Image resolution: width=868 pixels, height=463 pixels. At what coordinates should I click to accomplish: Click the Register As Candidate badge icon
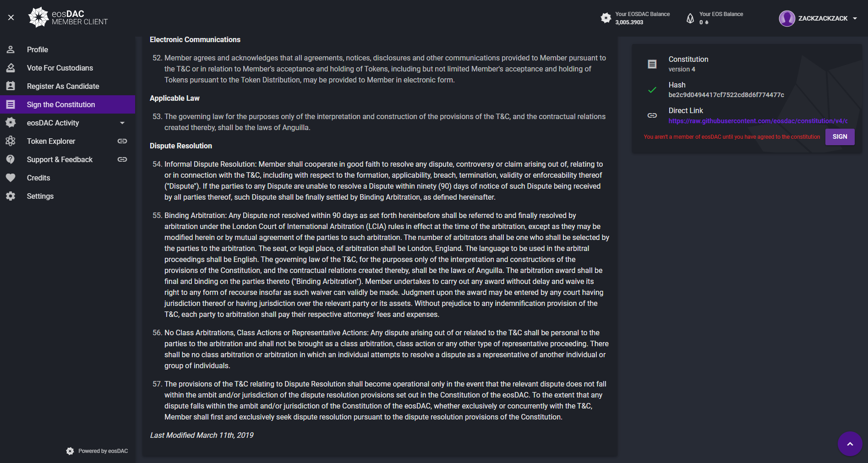(x=11, y=86)
